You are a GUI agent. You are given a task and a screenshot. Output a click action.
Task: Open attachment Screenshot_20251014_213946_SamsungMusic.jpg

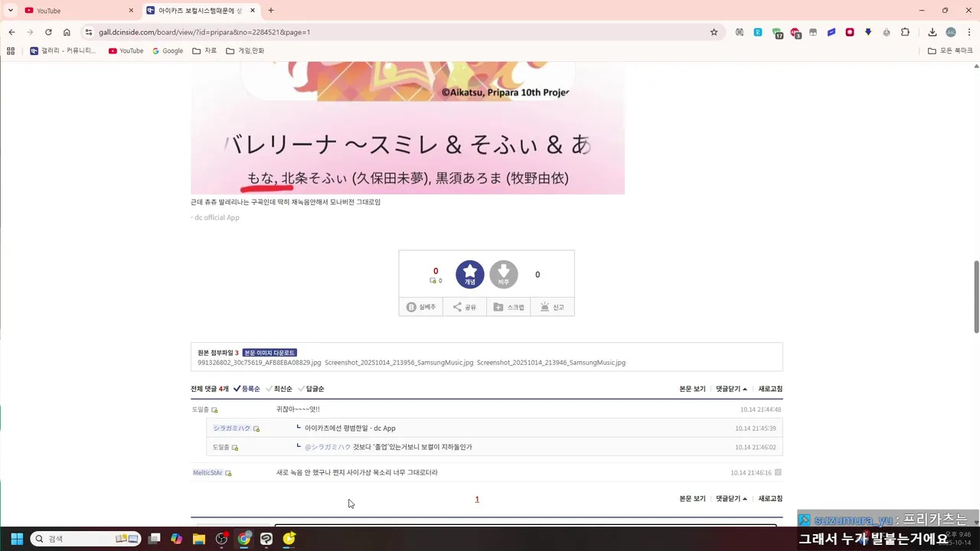tap(551, 363)
